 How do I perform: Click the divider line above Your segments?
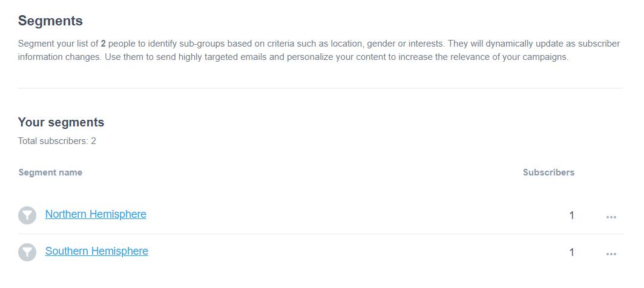(x=320, y=88)
